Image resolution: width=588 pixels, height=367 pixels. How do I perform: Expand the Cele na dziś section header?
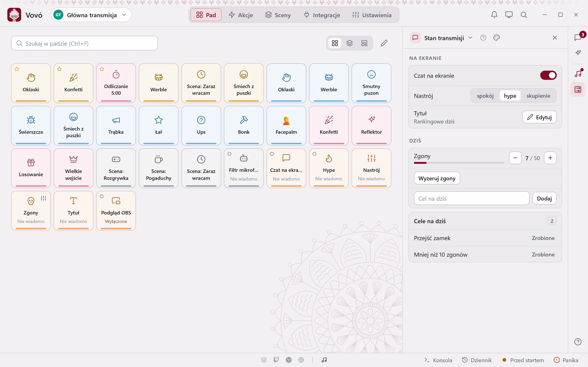point(485,221)
